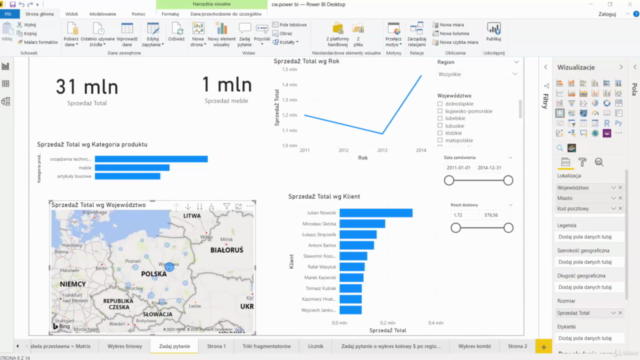Open Przyciski button menu
Image resolution: width=640 pixels, height=360 pixels.
pyautogui.click(x=262, y=33)
